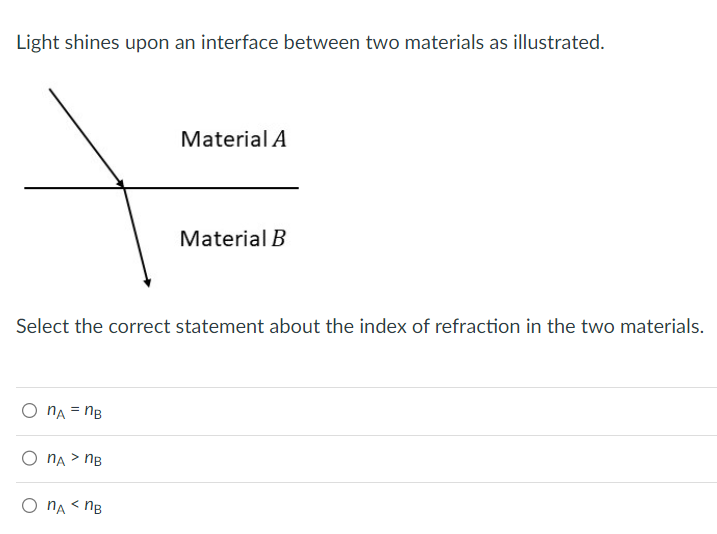Screen dimensions: 717x534
Task: Click the italic letter 'B' in Material B
Action: pyautogui.click(x=278, y=239)
